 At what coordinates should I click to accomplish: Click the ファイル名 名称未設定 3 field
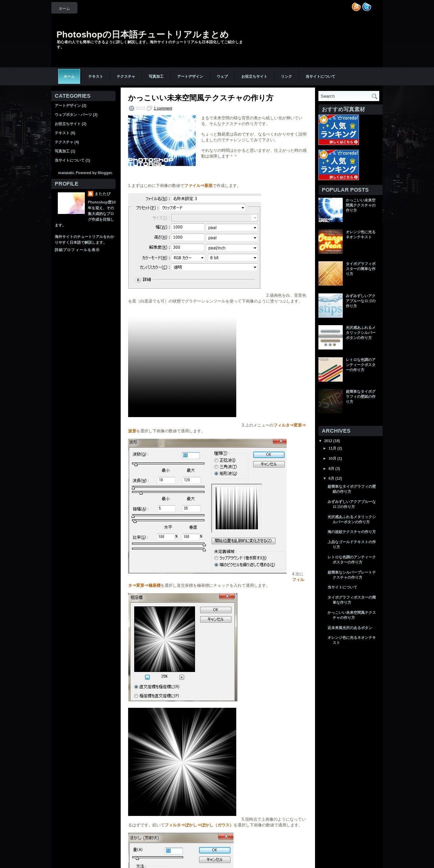[216, 199]
